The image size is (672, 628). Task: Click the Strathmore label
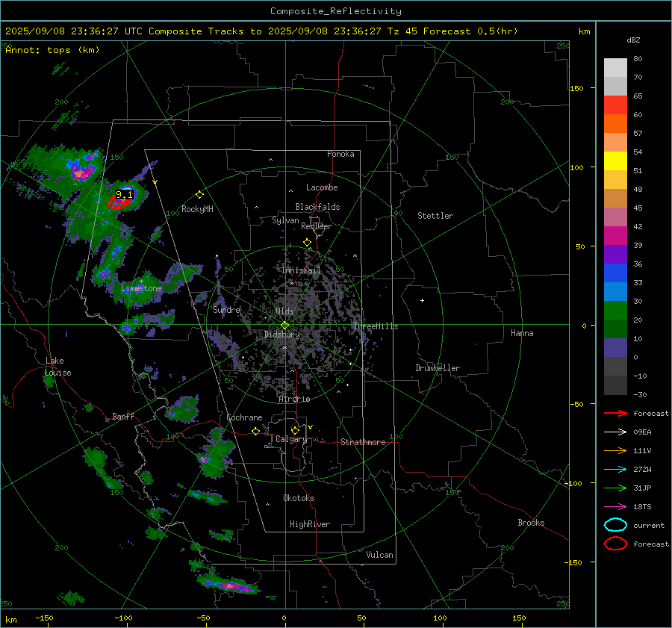point(363,442)
